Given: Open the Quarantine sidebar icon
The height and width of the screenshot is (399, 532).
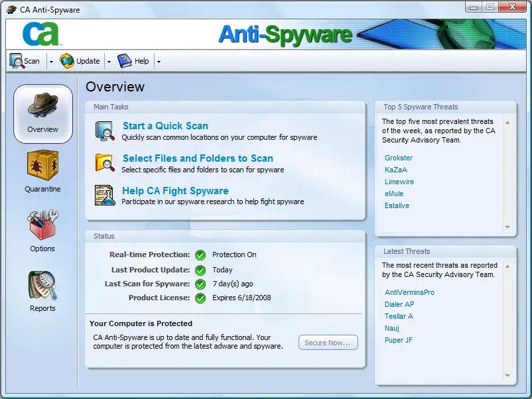Looking at the screenshot, I should (x=42, y=166).
